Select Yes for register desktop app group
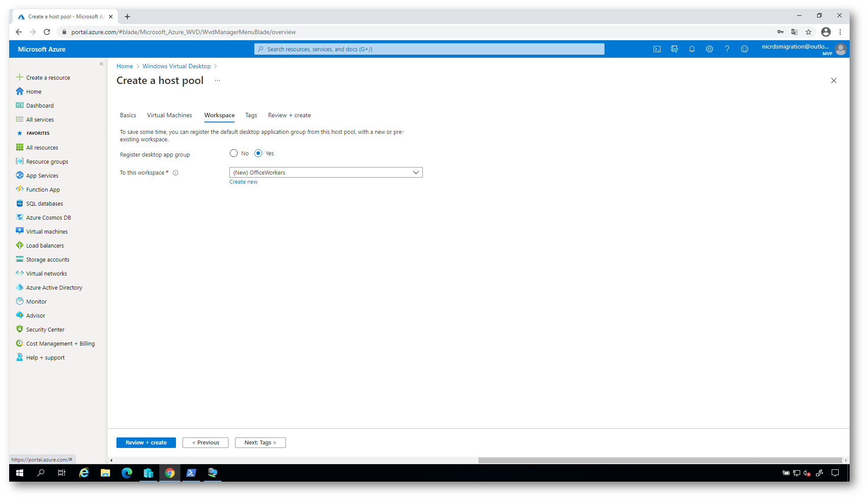This screenshot has width=868, height=500. tap(258, 153)
